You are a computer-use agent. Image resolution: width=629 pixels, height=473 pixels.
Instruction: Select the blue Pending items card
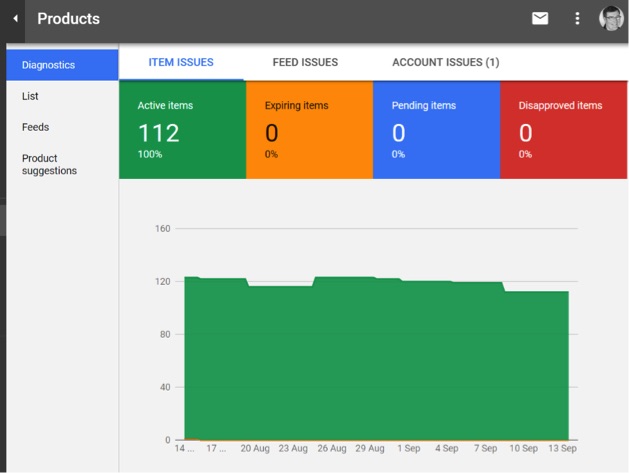(x=436, y=130)
